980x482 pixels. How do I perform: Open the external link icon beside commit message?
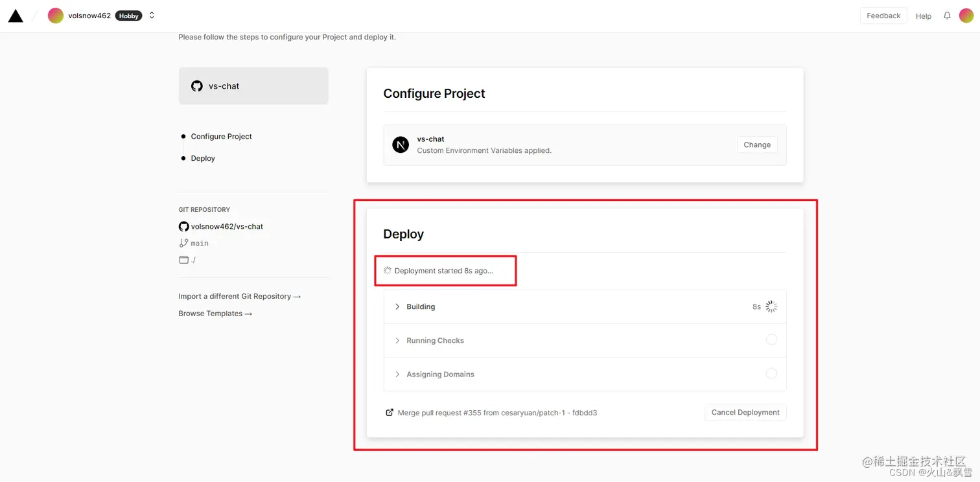[x=390, y=412]
